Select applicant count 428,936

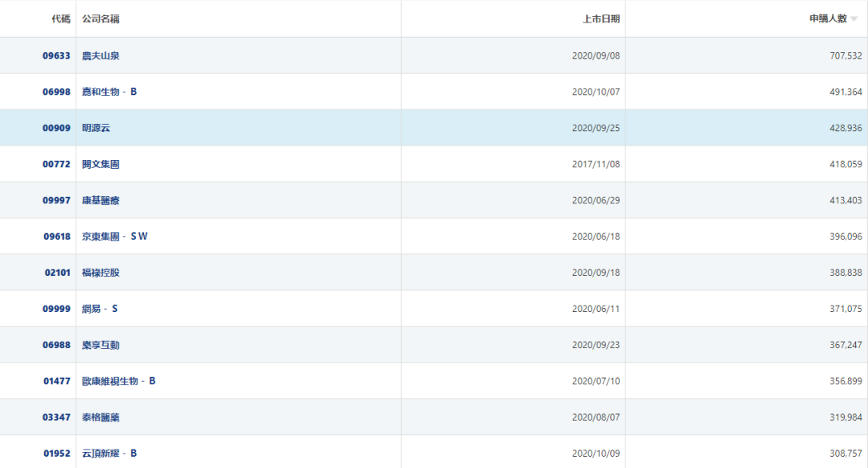pyautogui.click(x=845, y=128)
